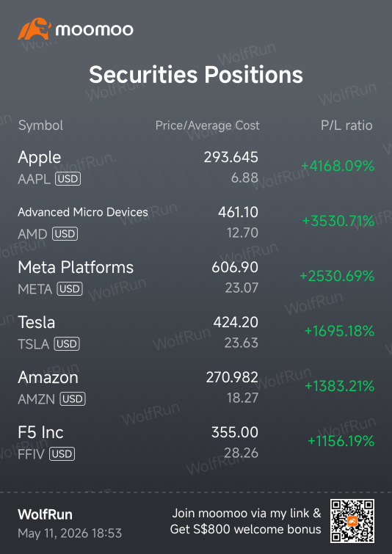The width and height of the screenshot is (392, 554).
Task: Click the USD badge next to FFIV
Action: 62,453
